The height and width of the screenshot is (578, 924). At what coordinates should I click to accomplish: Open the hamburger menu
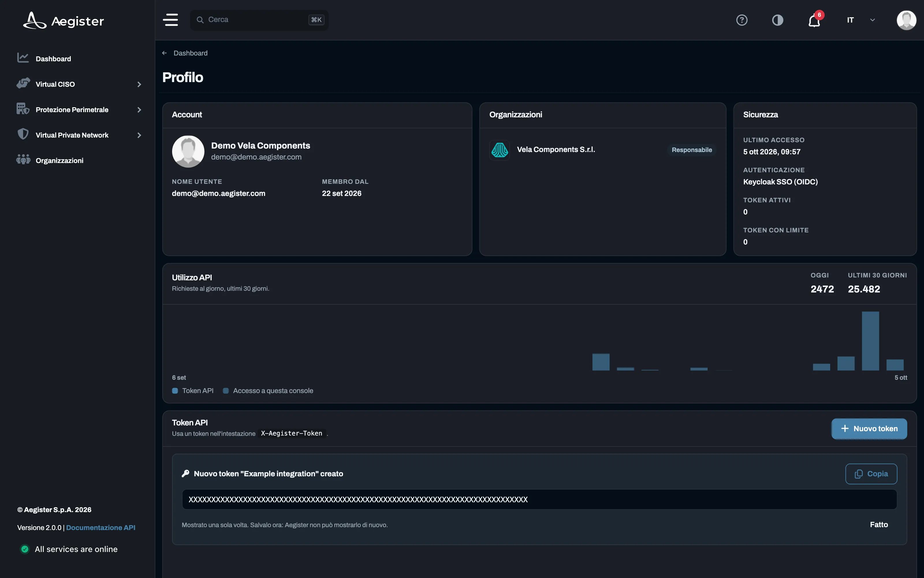tap(171, 20)
